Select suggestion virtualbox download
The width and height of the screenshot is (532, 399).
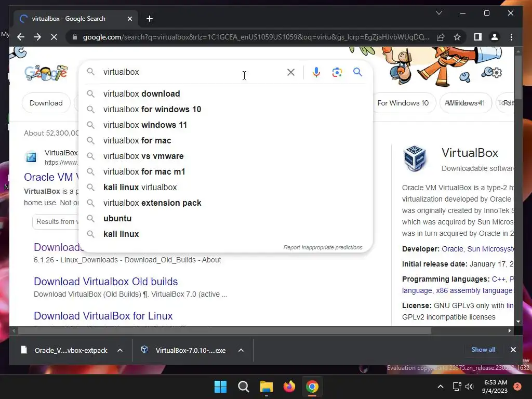(x=225, y=94)
